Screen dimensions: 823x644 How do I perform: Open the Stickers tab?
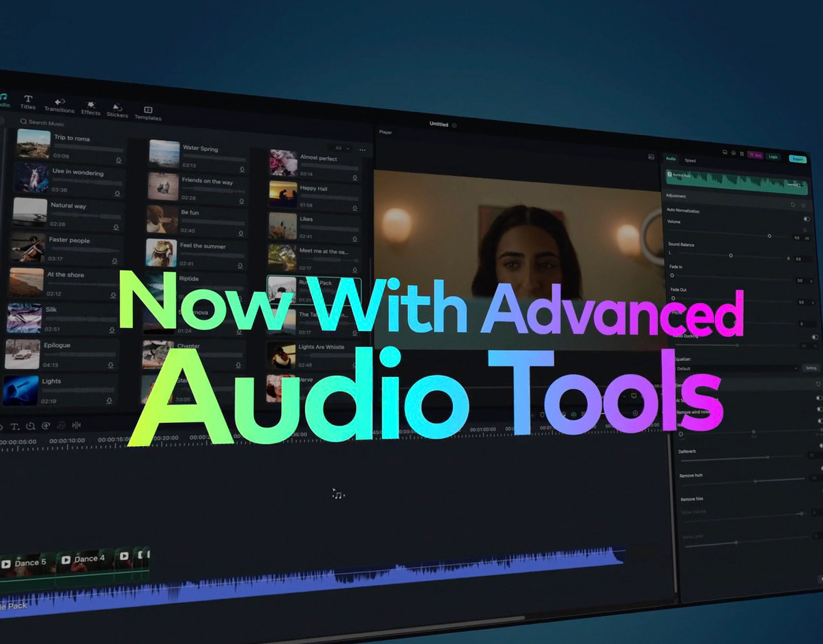[117, 111]
